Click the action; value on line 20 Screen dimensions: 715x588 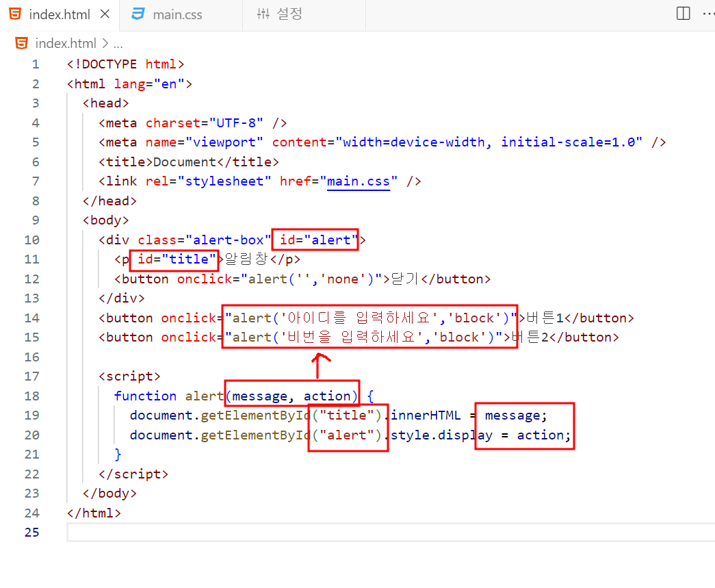[543, 435]
